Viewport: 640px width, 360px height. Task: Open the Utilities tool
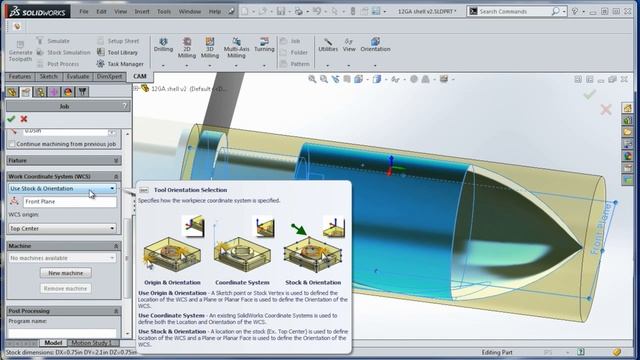coord(328,45)
